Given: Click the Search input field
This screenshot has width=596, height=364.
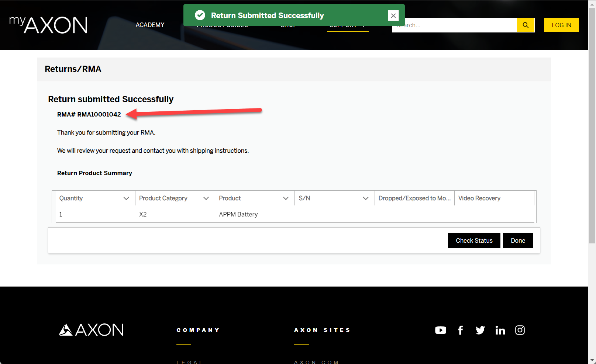Looking at the screenshot, I should point(454,25).
